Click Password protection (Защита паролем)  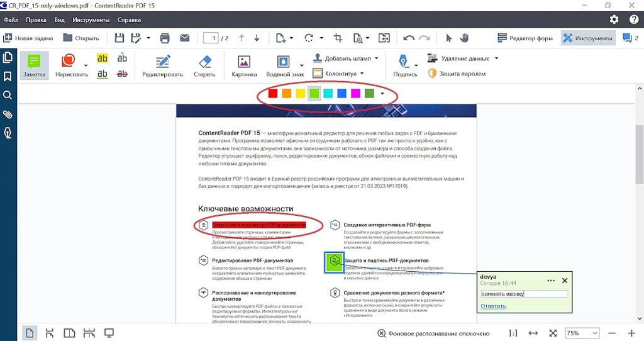[457, 74]
